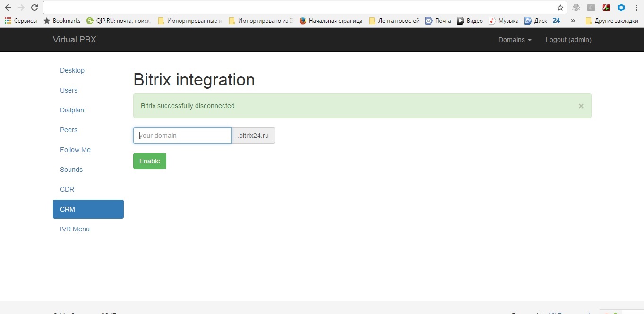Screen dimensions: 644x314
Task: Open the Музыка bookmark
Action: (503, 21)
